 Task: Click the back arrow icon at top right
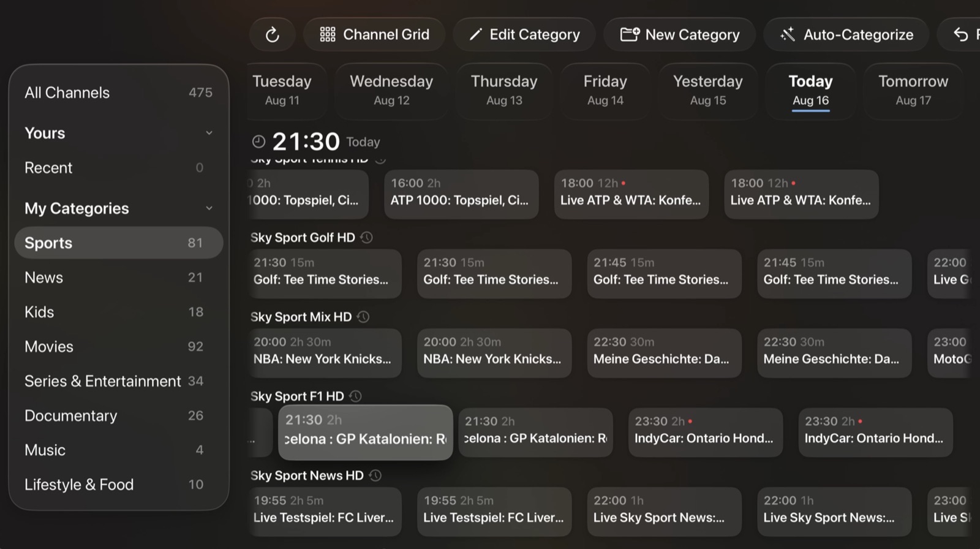click(x=960, y=34)
